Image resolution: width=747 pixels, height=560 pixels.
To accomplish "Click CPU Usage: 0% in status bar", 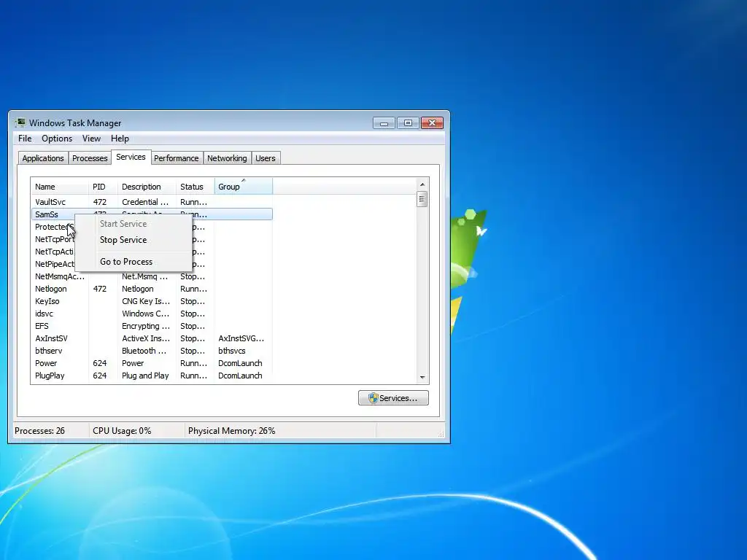I will (x=122, y=431).
